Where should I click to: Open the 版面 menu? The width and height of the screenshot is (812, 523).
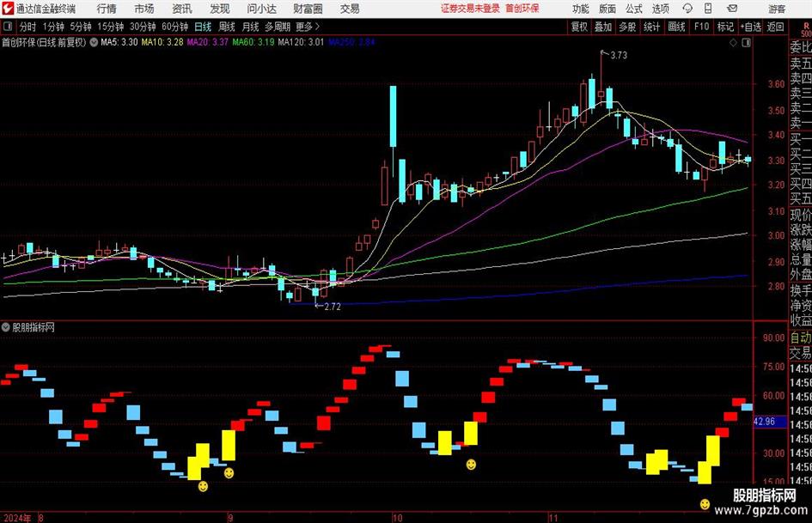pyautogui.click(x=607, y=9)
